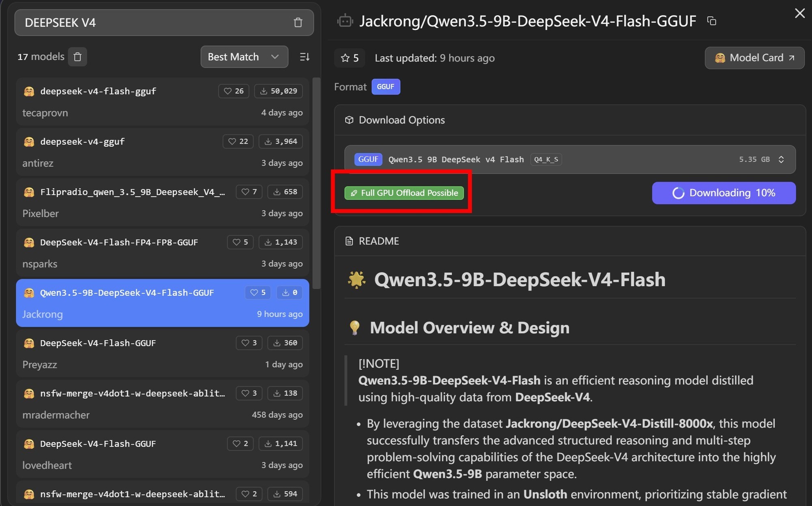
Task: Select DeepSeek-V4-Flash-FP4-FP8-GGUF by nsparks
Action: click(162, 253)
